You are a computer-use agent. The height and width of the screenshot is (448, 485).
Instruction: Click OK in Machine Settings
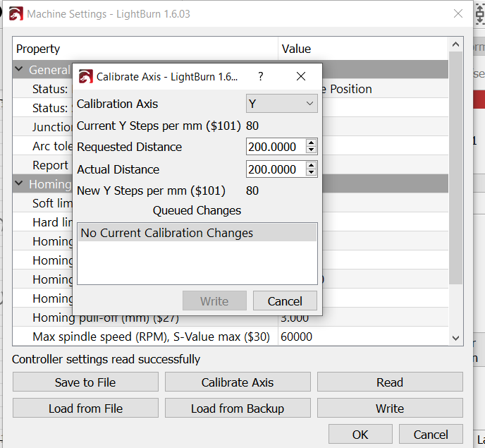[360, 435]
